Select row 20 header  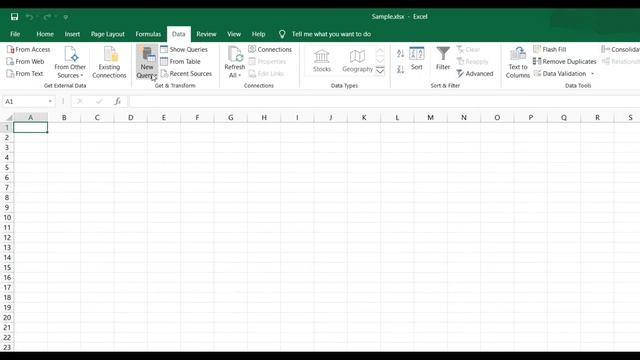7,318
